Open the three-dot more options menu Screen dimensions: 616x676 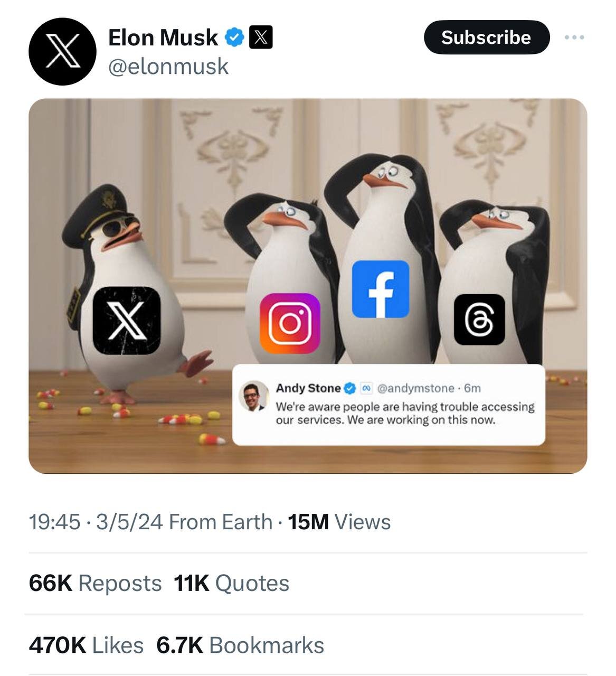tap(574, 37)
